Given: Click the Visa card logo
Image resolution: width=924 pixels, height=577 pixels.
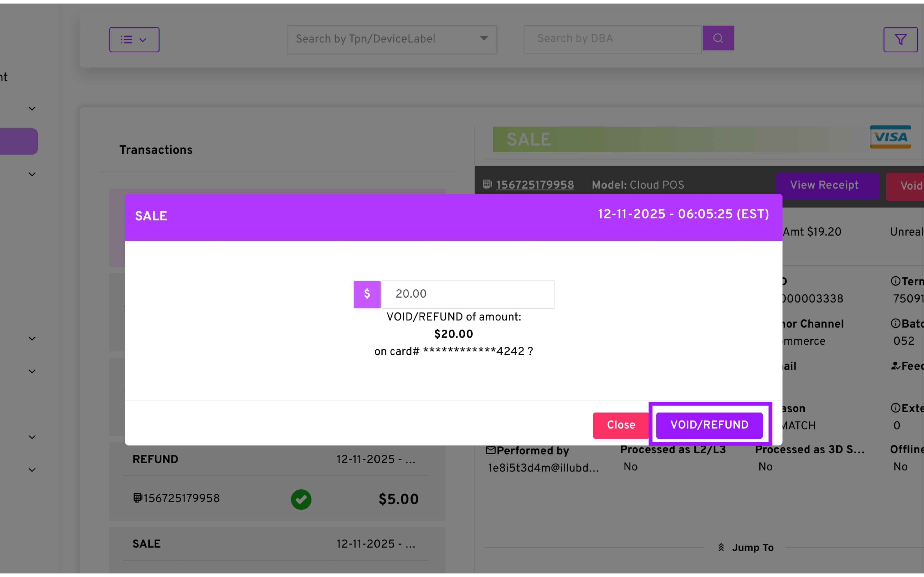Looking at the screenshot, I should pos(890,137).
